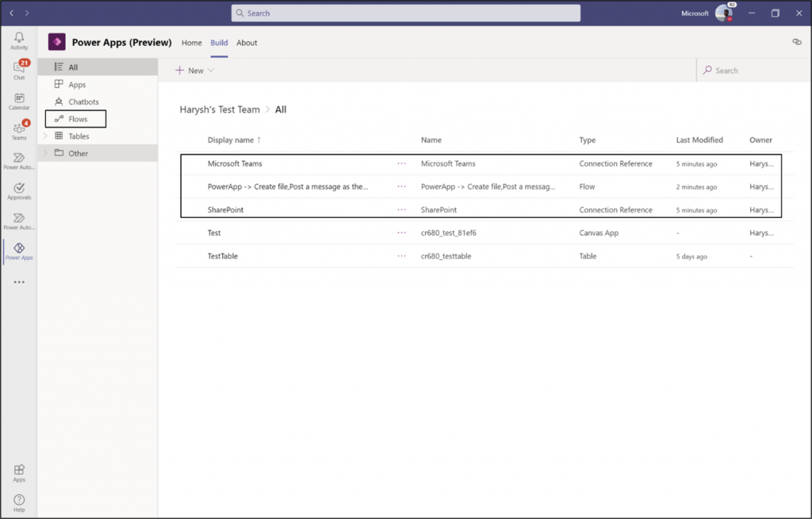Open the Activity bell icon
Image resolution: width=812 pixels, height=519 pixels.
[19, 40]
